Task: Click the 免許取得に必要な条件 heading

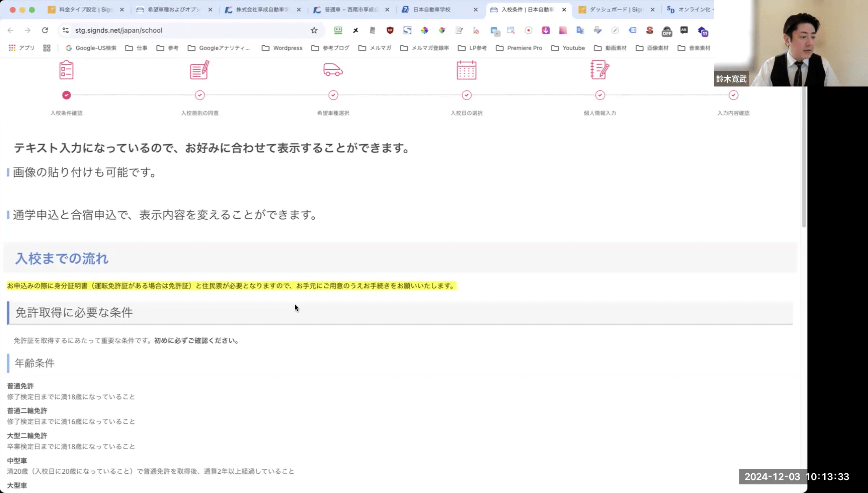Action: click(74, 312)
